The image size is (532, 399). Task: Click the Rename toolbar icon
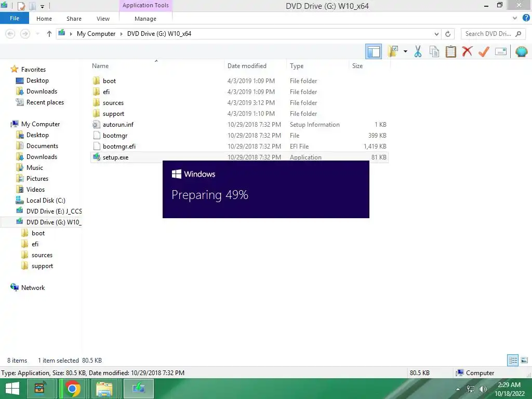point(501,51)
